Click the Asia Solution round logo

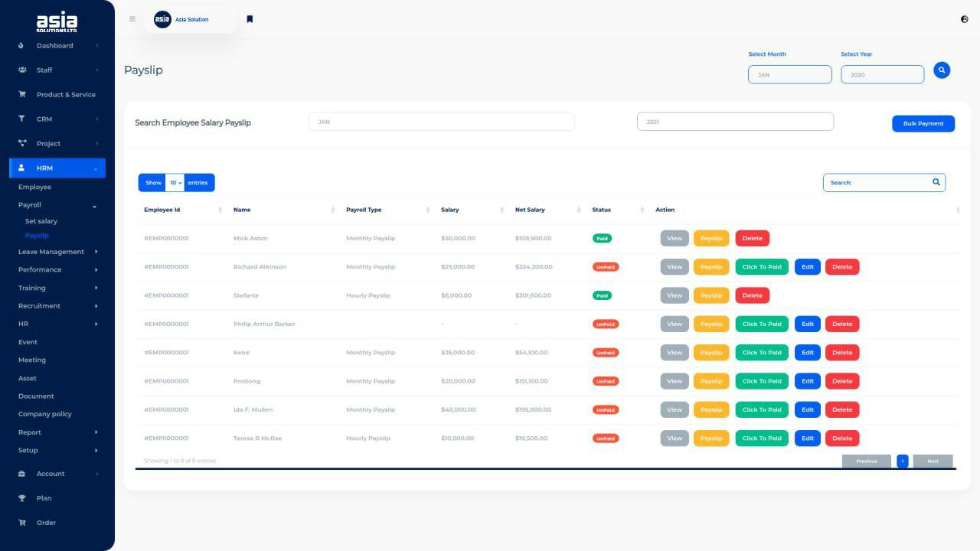tap(162, 19)
